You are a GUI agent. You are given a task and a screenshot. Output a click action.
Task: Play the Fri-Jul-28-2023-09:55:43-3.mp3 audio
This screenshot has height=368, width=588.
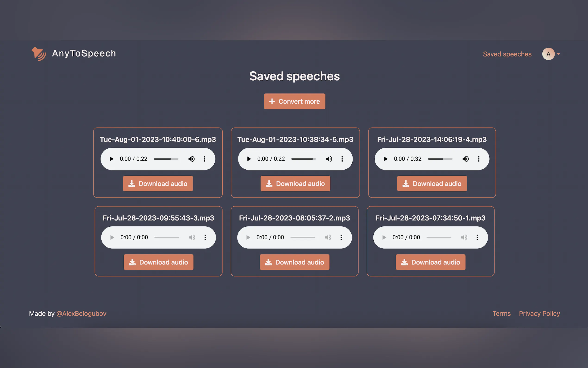click(112, 237)
